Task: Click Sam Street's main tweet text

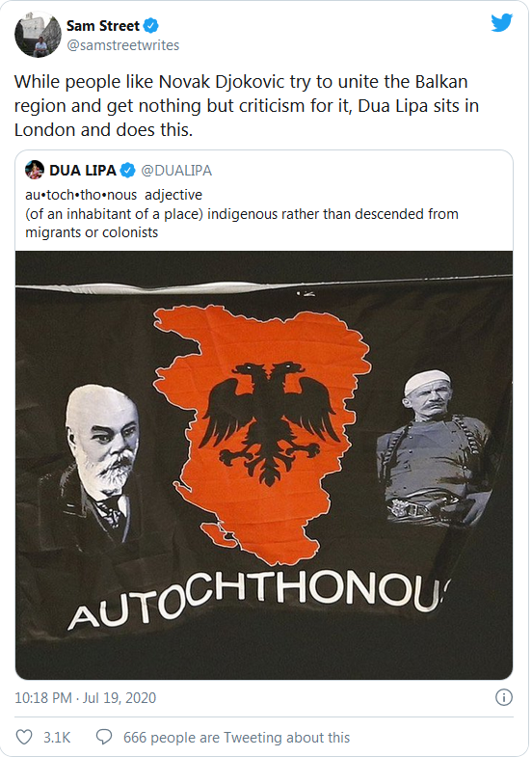Action: 247,106
